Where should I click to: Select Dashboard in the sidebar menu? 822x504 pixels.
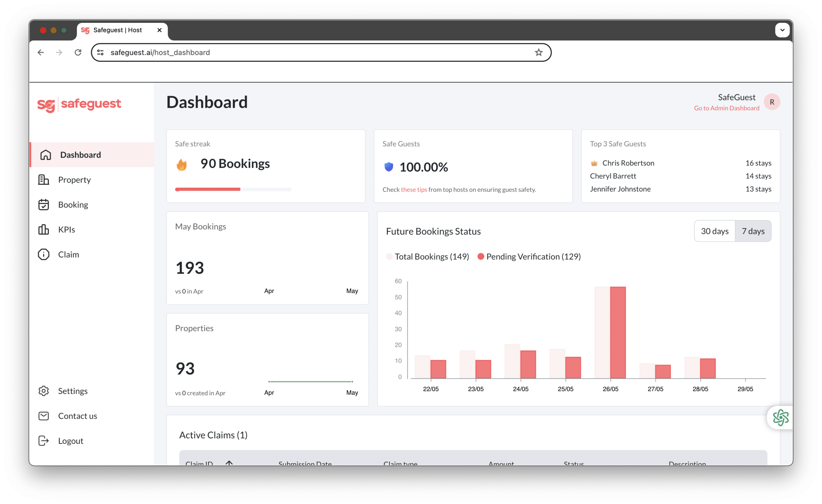[80, 155]
